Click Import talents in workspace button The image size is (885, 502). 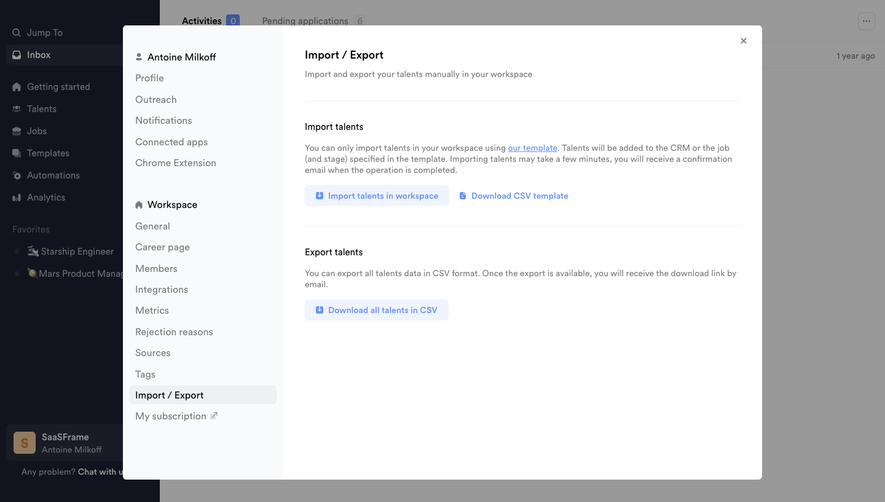377,195
